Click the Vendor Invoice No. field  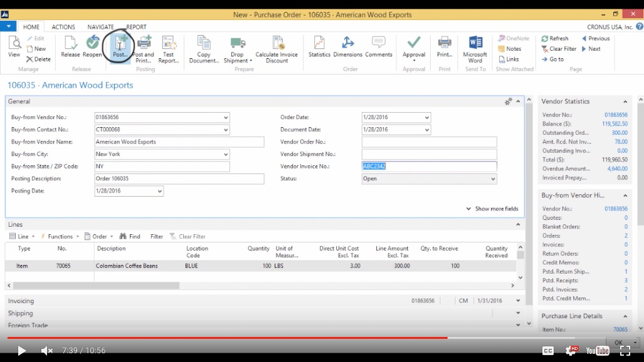point(429,166)
